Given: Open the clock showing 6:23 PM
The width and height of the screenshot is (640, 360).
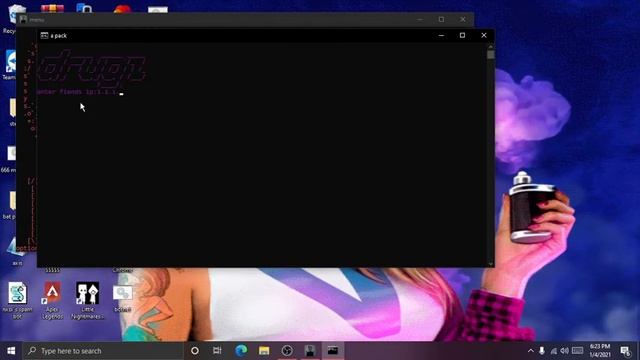Looking at the screenshot, I should (x=600, y=351).
